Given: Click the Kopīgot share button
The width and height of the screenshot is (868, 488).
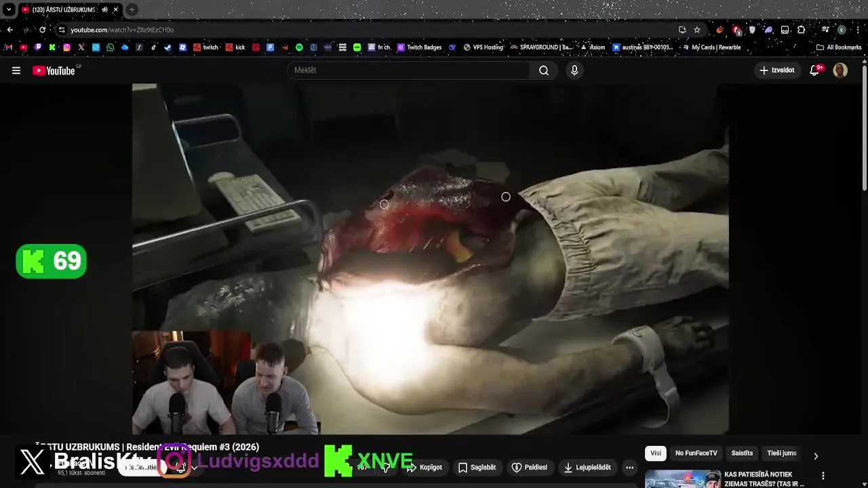Looking at the screenshot, I should click(x=425, y=468).
